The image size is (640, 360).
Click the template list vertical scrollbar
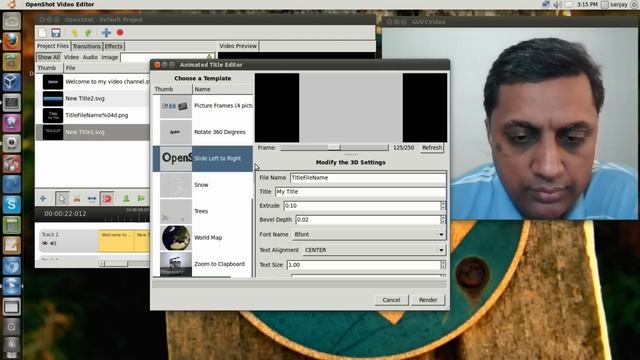tap(253, 237)
